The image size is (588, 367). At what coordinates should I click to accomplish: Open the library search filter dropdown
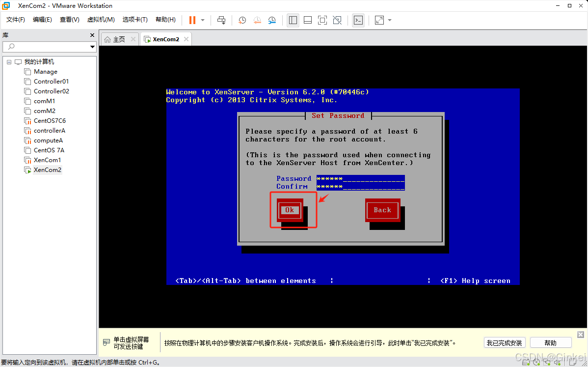click(x=92, y=47)
